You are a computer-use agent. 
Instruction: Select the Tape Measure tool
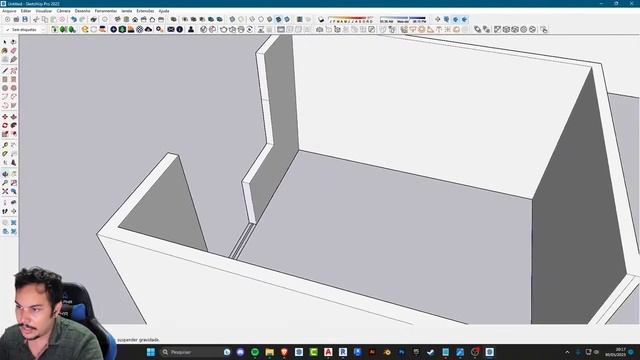pyautogui.click(x=5, y=145)
